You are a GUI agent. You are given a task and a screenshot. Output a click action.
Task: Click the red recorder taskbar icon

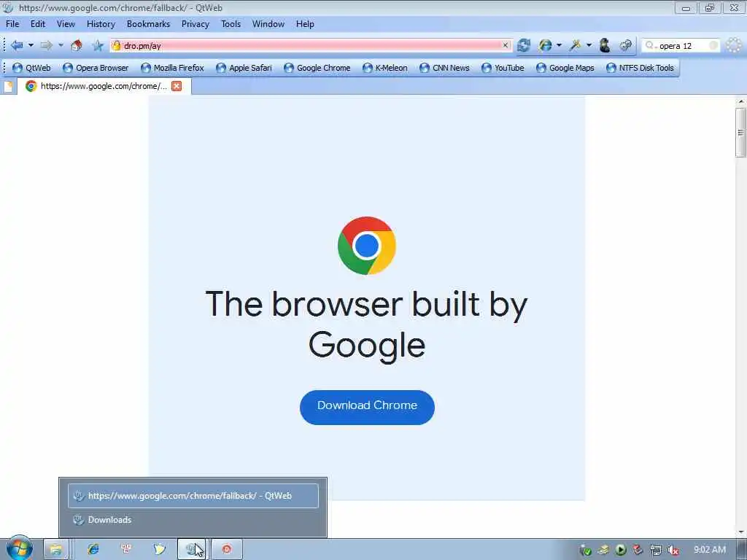click(227, 550)
